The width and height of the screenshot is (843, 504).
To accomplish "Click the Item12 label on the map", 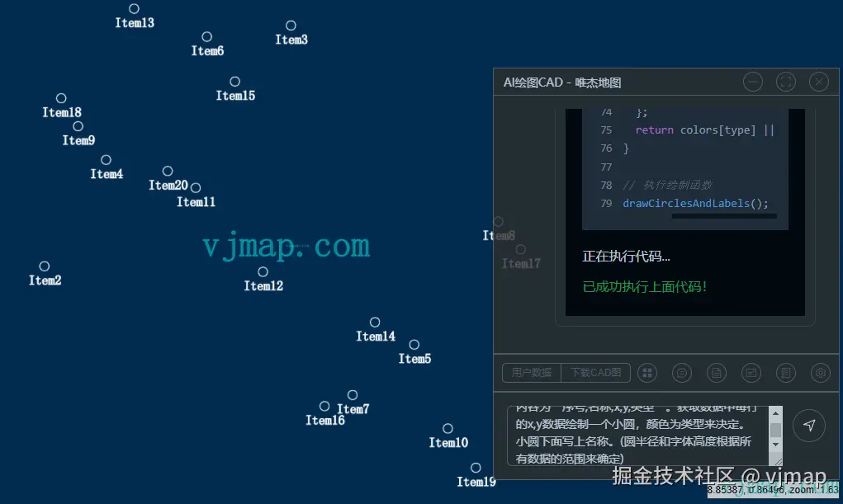I will pos(263,286).
